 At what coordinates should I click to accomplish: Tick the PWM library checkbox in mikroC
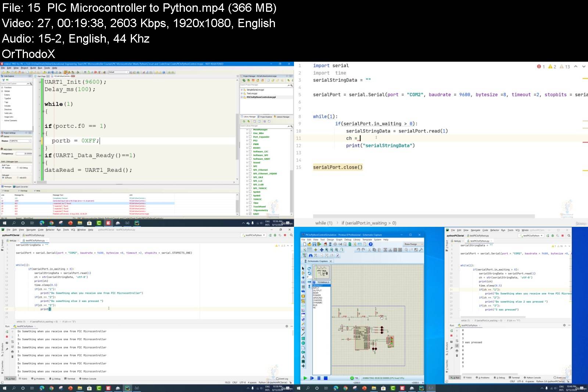click(x=250, y=144)
